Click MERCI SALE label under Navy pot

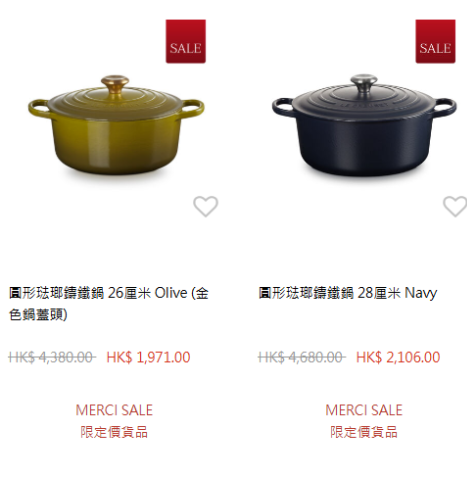pos(364,410)
